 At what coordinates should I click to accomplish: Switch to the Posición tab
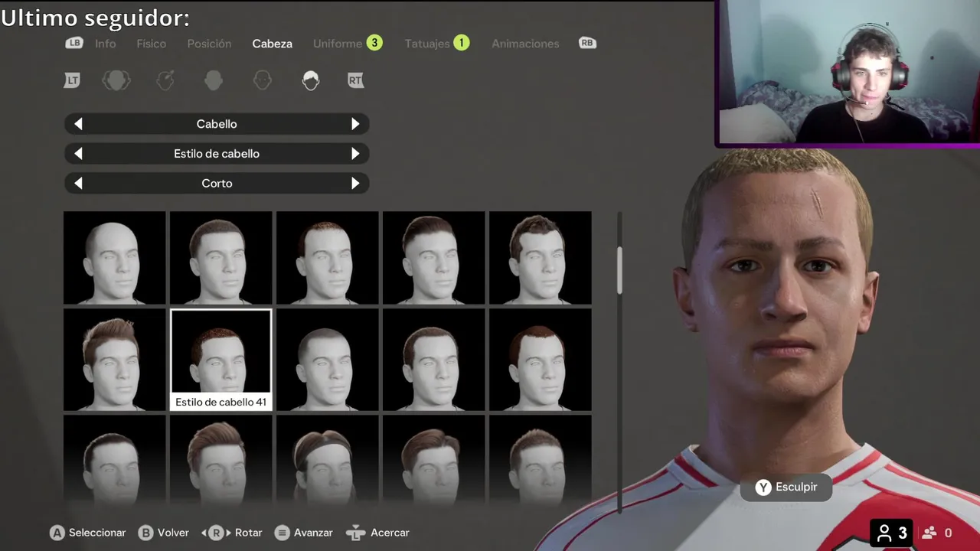coord(209,44)
